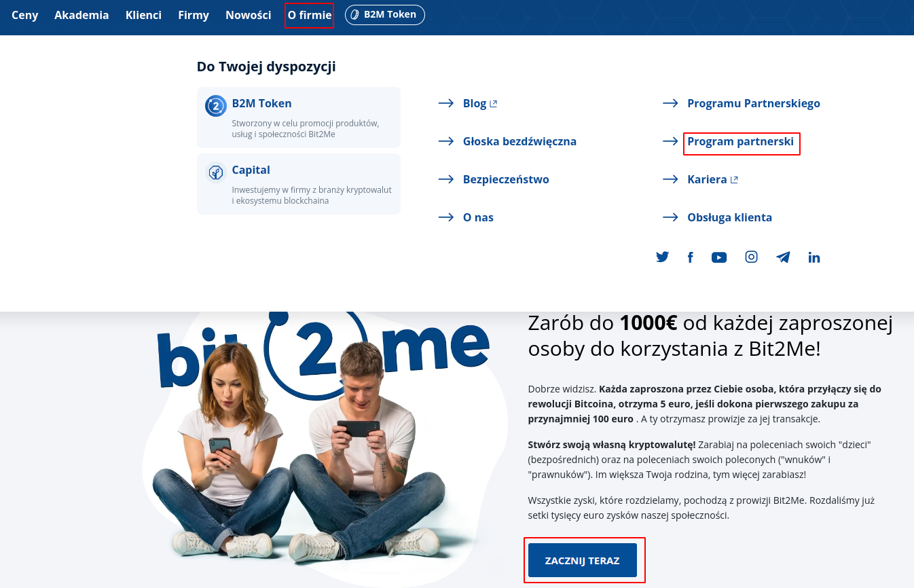Image resolution: width=914 pixels, height=588 pixels.
Task: Open the Nowości menu
Action: (x=249, y=15)
